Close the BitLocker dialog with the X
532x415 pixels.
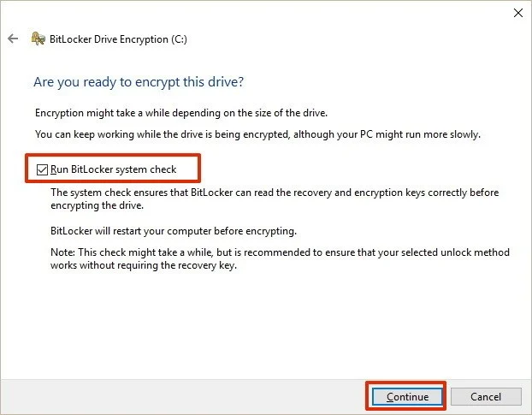518,13
